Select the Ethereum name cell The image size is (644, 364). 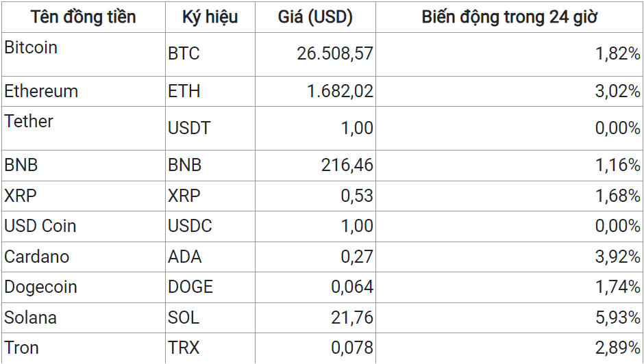[x=84, y=92]
